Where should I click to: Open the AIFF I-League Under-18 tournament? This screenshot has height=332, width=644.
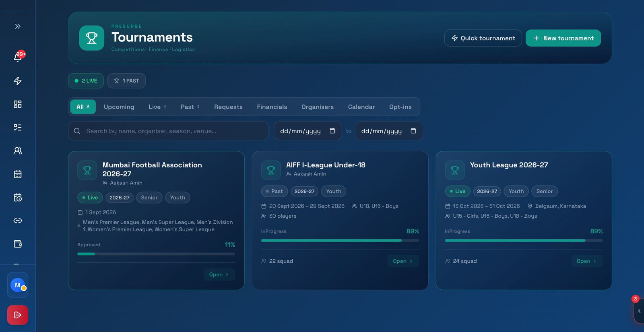(403, 261)
